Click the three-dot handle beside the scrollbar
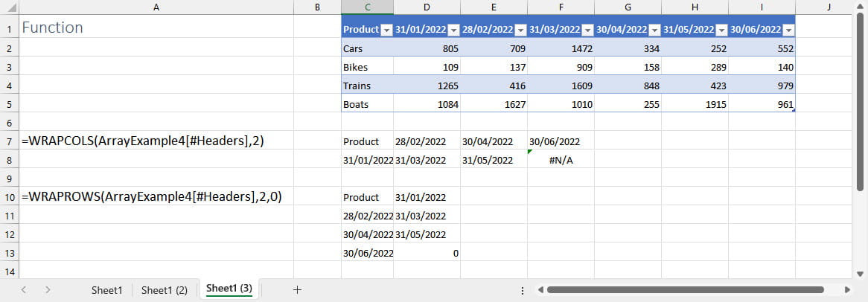868x302 pixels. tap(522, 290)
